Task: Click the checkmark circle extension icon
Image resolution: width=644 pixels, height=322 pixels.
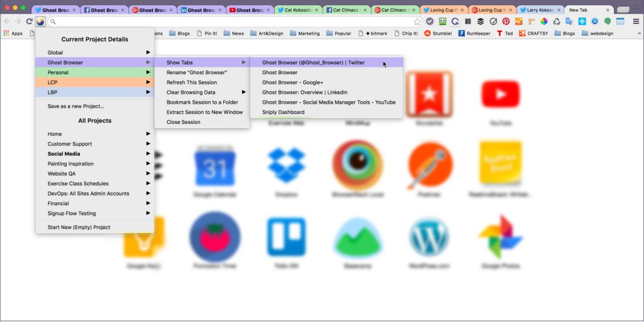Action: point(430,21)
